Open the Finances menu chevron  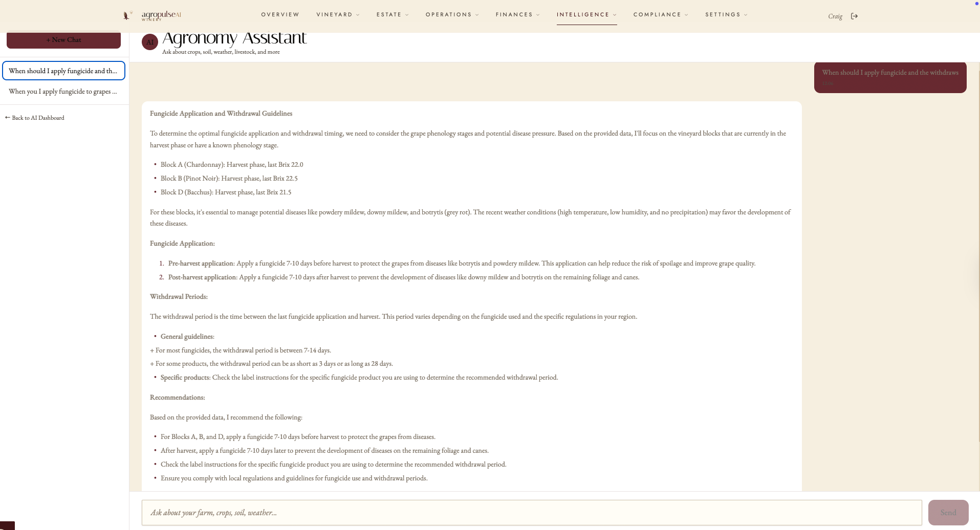[538, 15]
